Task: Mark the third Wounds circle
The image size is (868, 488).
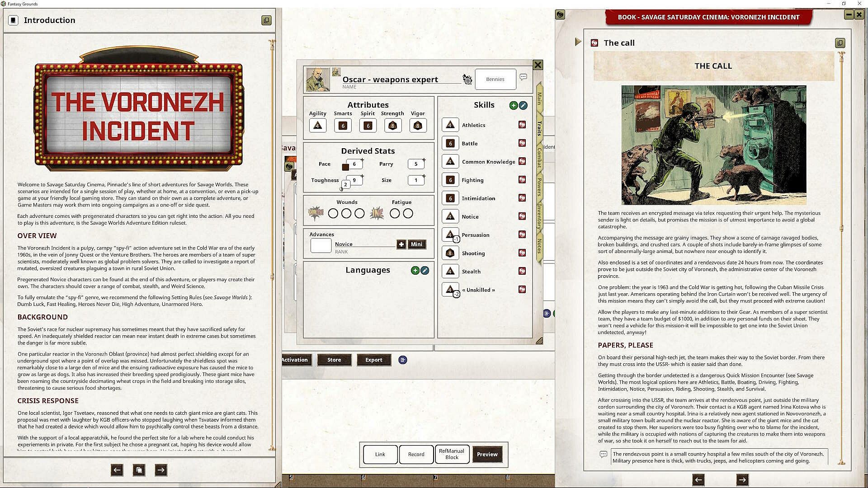Action: click(x=359, y=213)
